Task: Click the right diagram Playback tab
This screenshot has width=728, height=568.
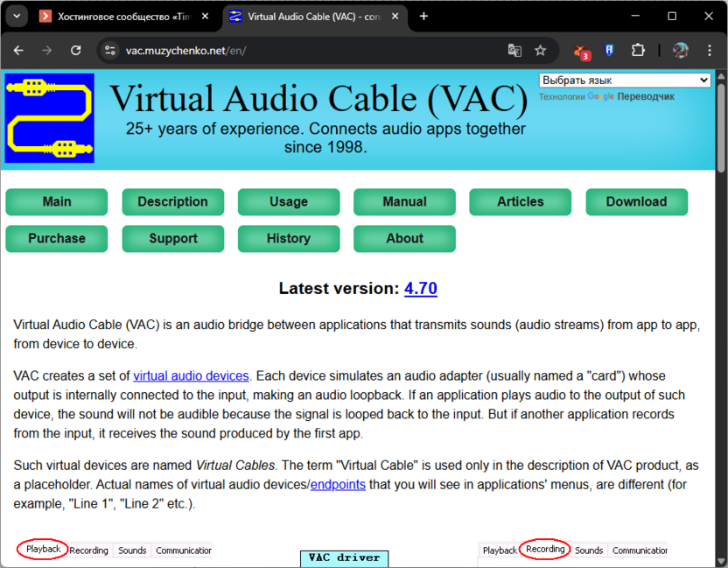Action: tap(500, 550)
